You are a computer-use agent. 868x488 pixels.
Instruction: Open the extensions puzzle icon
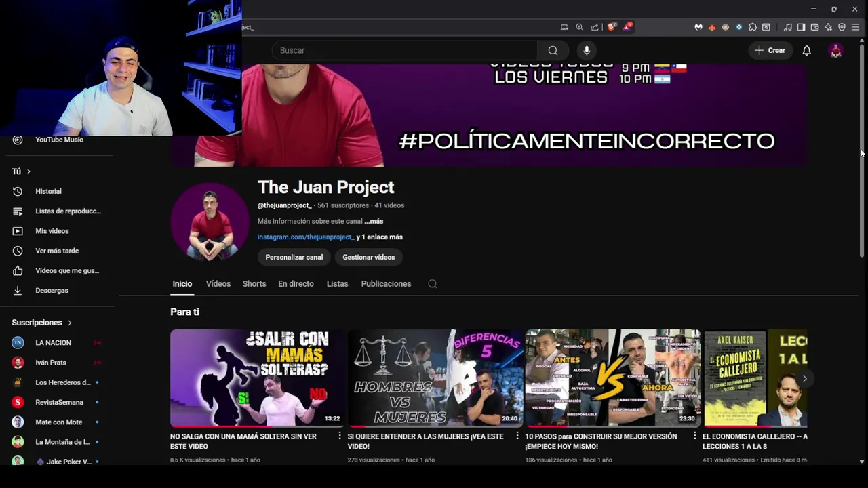(x=753, y=27)
